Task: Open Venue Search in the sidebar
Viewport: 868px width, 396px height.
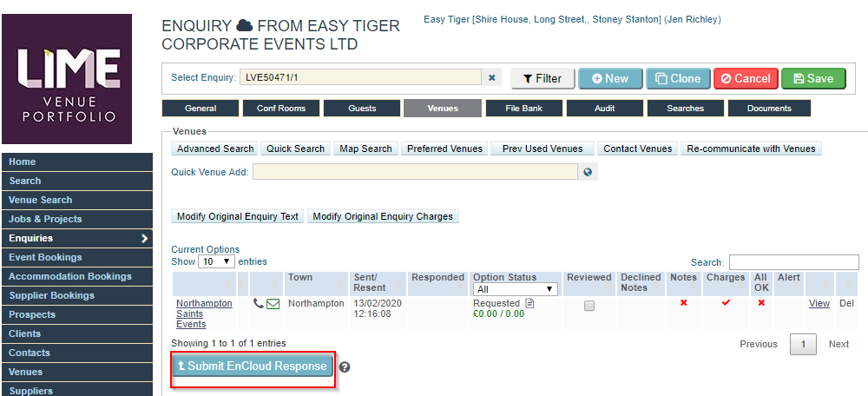Action: point(77,201)
